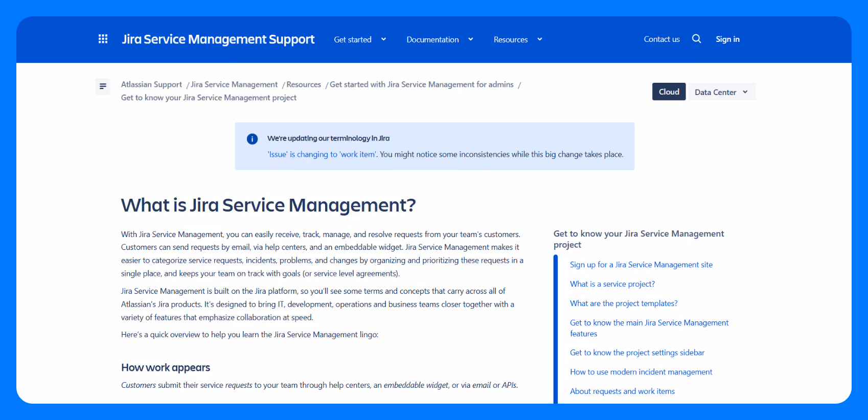This screenshot has width=868, height=420.
Task: Click the We're updating our terminology banner title
Action: coord(328,138)
